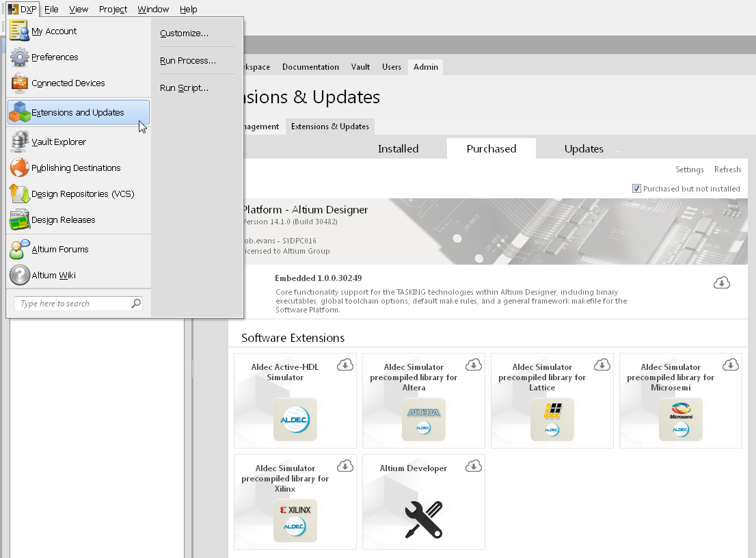Download the Embedded 1.0.0.30249 extension
Viewport: 756px width, 558px height.
coord(722,282)
